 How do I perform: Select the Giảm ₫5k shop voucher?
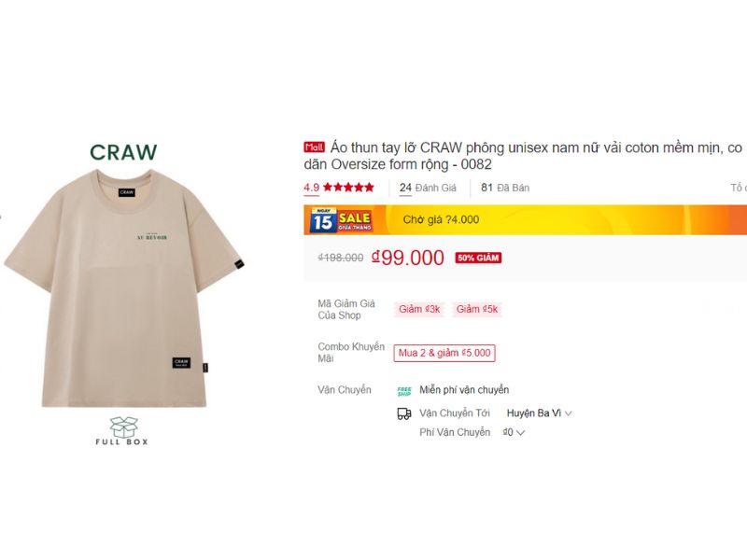point(476,309)
